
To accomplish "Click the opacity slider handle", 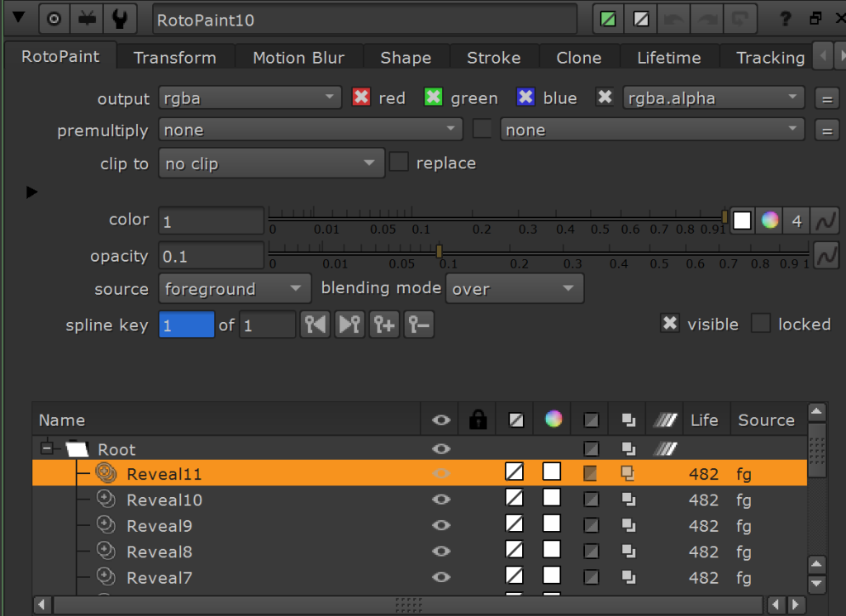I will point(440,251).
